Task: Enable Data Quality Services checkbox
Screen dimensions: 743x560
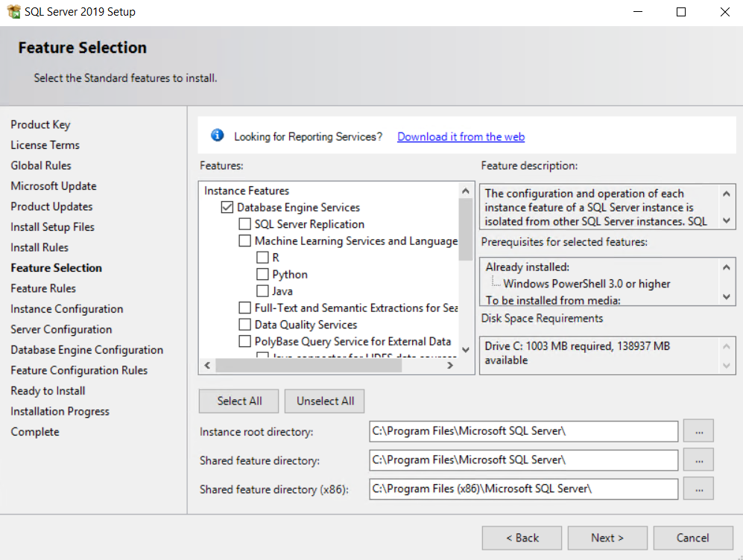Action: coord(245,325)
